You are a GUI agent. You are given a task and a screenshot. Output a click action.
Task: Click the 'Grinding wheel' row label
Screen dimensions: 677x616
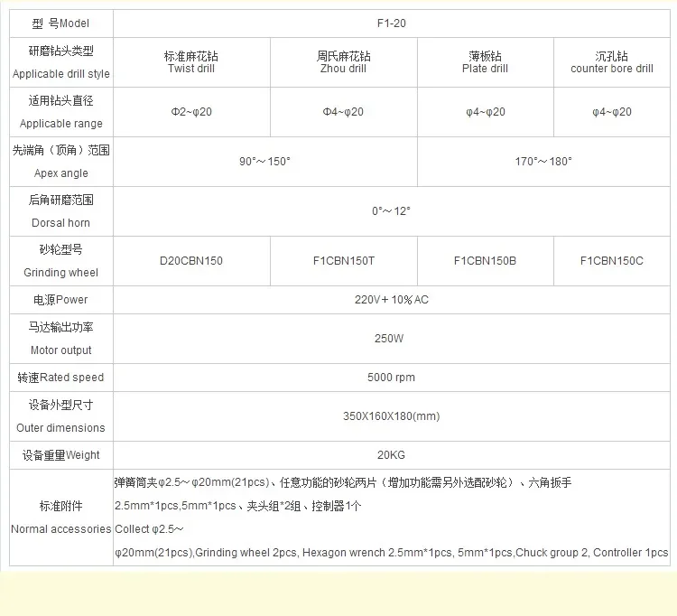(60, 273)
